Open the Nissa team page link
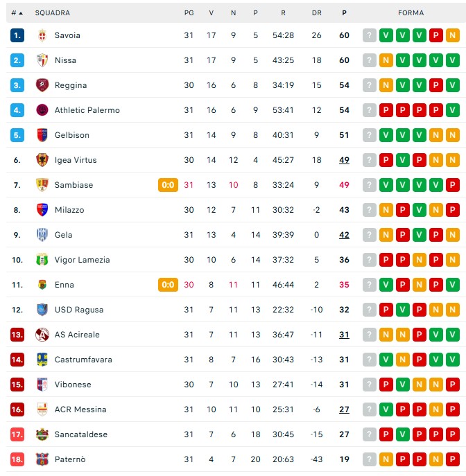This screenshot has height=476, width=466. [66, 60]
